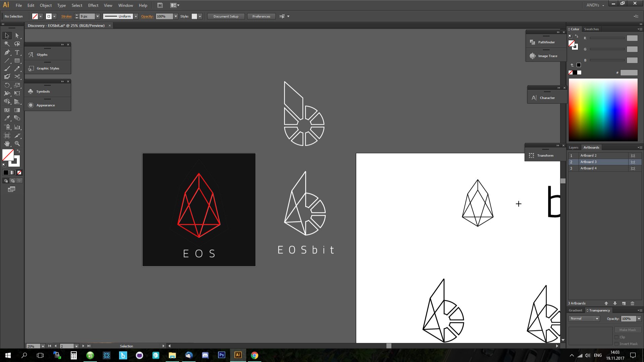Click the Document Setup button
The image size is (644, 362).
[226, 16]
